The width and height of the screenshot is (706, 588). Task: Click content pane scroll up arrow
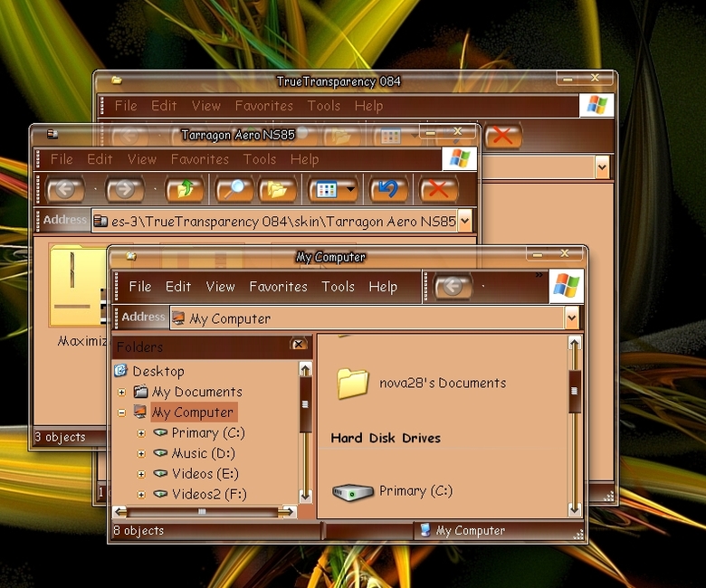575,344
